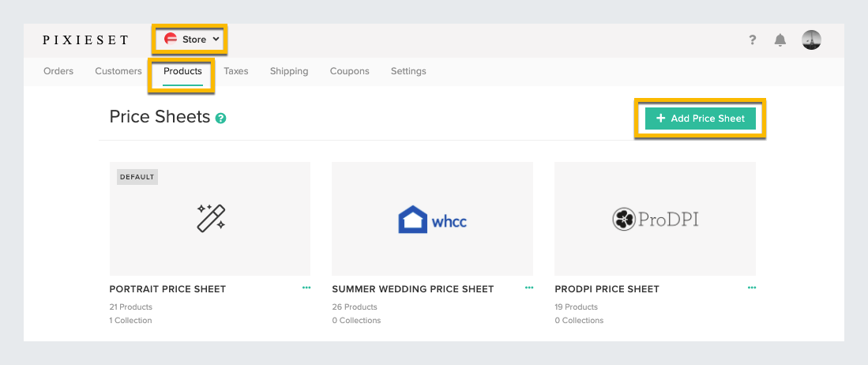This screenshot has height=365, width=868.
Task: Click the Price Sheets green help icon
Action: (221, 118)
